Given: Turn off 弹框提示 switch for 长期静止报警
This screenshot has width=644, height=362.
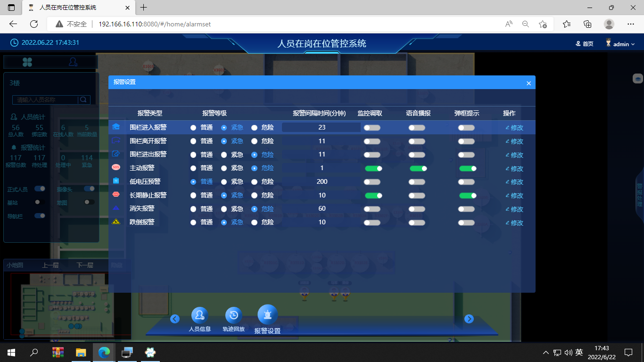Looking at the screenshot, I should tap(468, 196).
